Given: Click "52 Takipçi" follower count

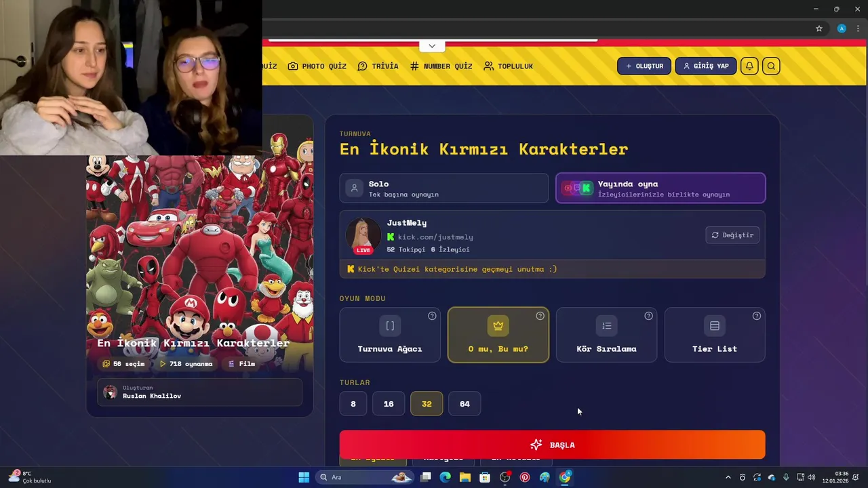Looking at the screenshot, I should click(406, 249).
